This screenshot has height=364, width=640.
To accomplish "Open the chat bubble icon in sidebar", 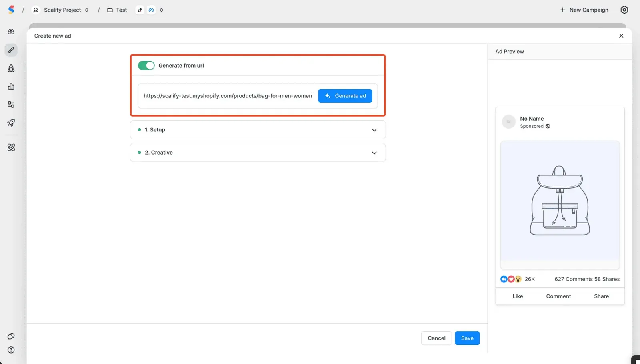I will (11, 336).
